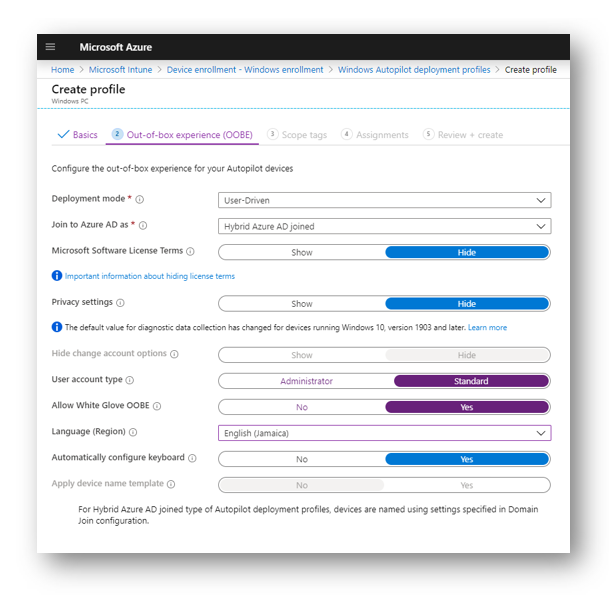Image resolution: width=609 pixels, height=602 pixels.
Task: Set Privacy settings to Show
Action: 302,304
